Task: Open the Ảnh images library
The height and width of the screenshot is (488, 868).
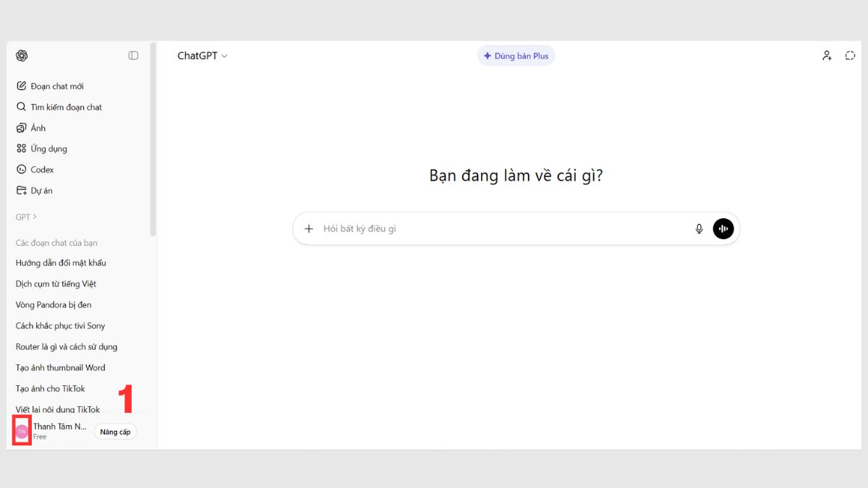Action: 38,128
